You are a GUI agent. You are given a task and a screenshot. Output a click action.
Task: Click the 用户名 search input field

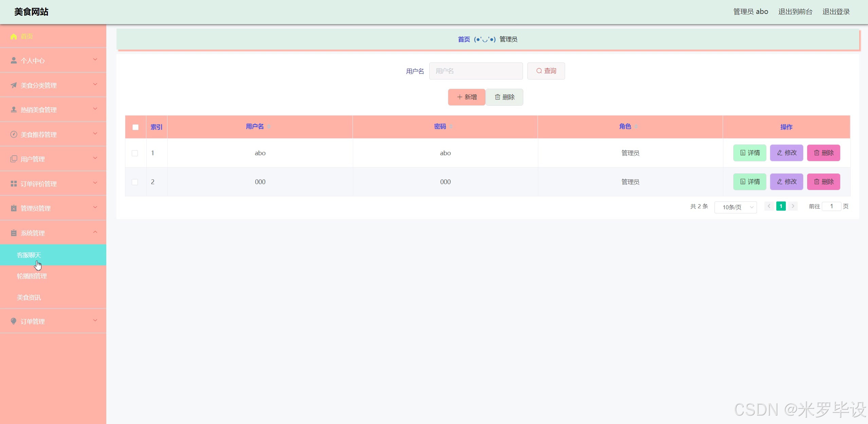point(475,71)
